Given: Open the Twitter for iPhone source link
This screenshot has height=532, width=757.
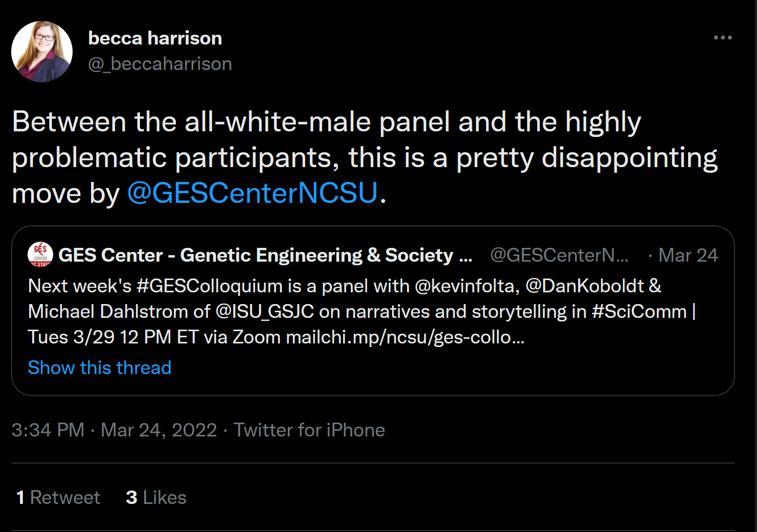Looking at the screenshot, I should [309, 430].
